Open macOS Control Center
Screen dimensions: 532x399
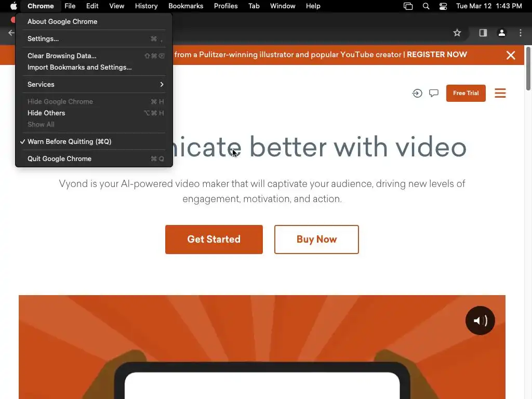point(443,6)
